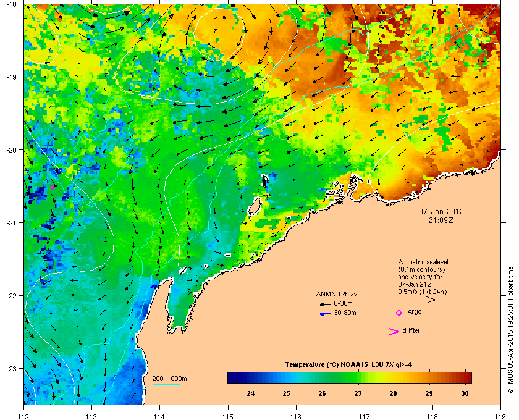Click the '07-Jan-2012' date label

pyautogui.click(x=441, y=211)
